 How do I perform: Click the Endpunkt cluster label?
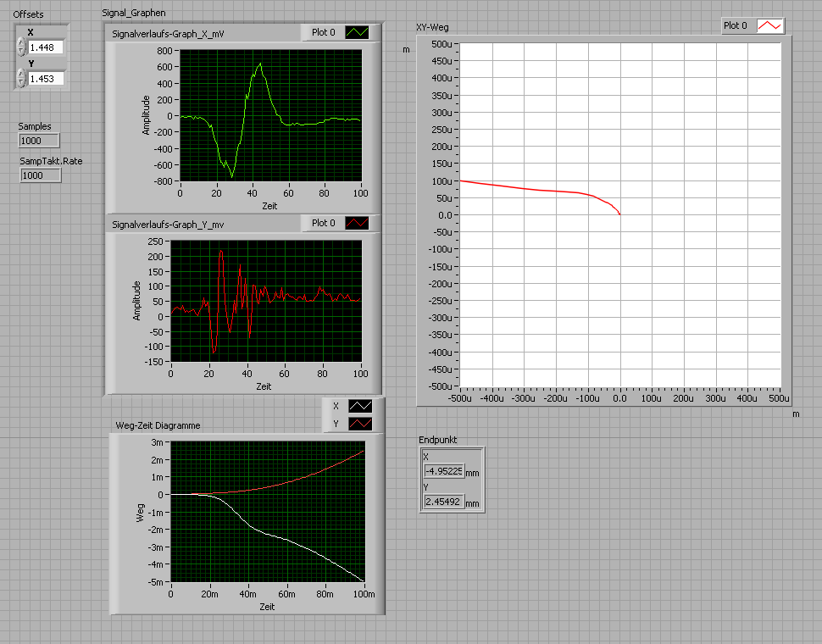point(438,440)
